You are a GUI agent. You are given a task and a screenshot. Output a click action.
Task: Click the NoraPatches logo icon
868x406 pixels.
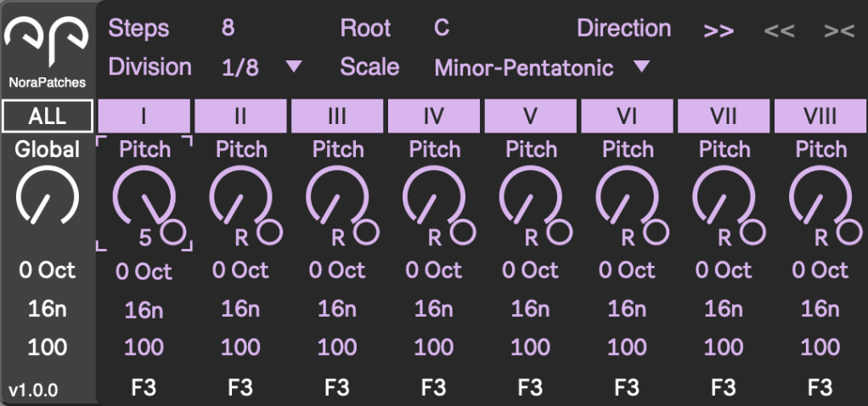(x=47, y=42)
